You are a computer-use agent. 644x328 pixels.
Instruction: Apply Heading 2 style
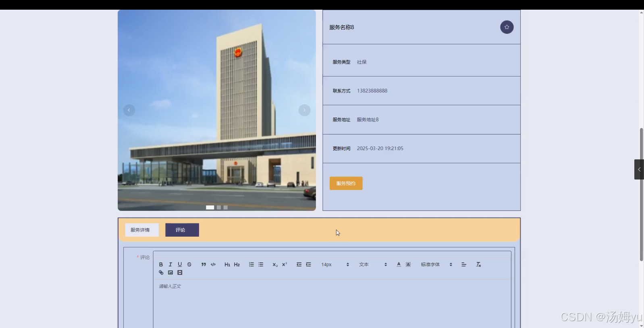pyautogui.click(x=237, y=264)
